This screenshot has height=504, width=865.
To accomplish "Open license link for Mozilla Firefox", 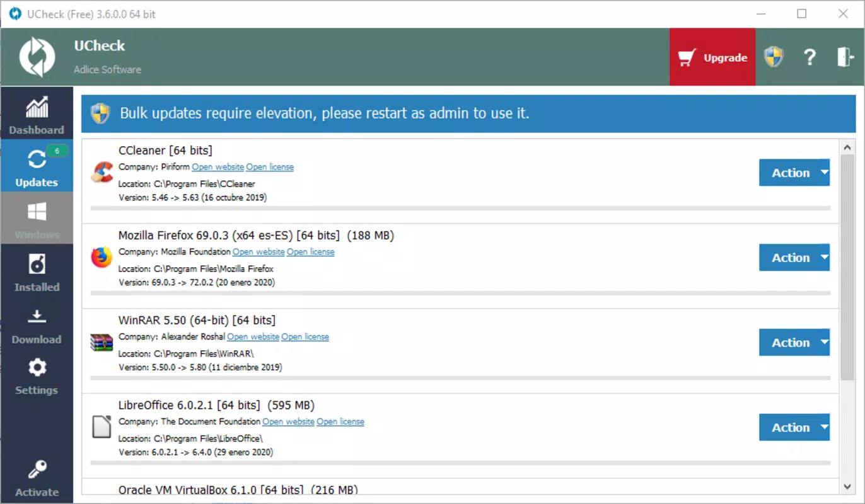I will coord(311,251).
